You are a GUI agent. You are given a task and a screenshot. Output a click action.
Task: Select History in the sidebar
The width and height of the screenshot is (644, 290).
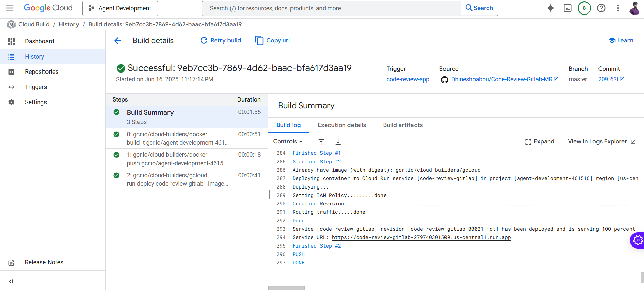(x=53, y=57)
